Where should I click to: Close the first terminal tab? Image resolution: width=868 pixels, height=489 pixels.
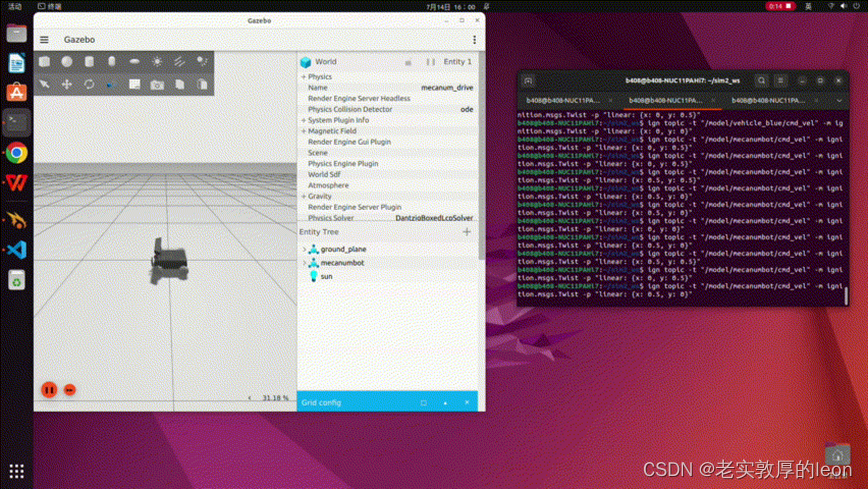[611, 101]
